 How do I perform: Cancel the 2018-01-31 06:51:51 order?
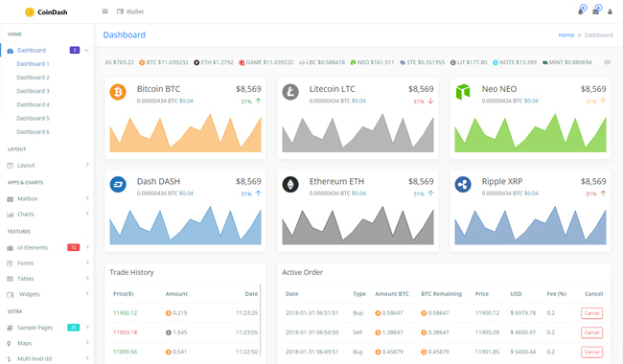pos(591,313)
